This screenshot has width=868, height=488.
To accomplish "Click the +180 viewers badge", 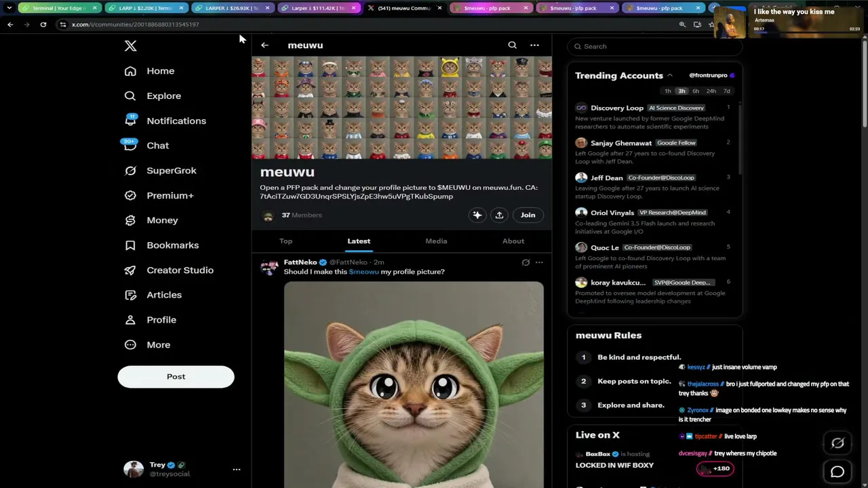I will point(715,468).
